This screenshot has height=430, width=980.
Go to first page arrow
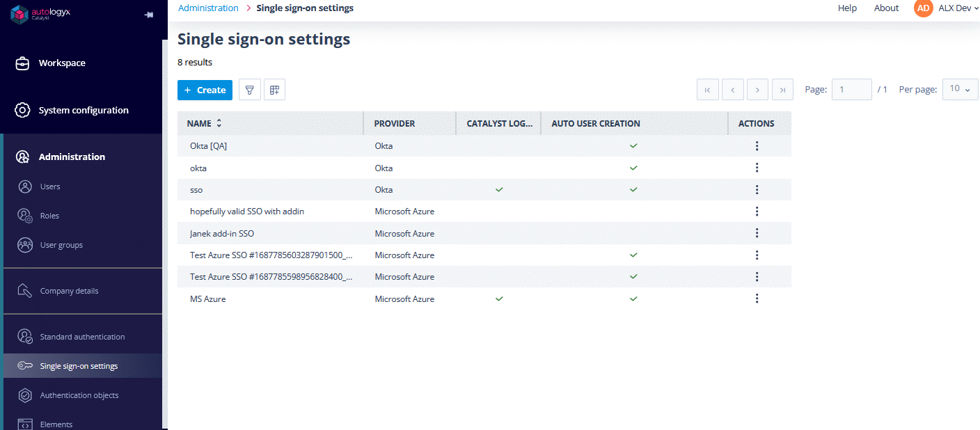click(708, 90)
